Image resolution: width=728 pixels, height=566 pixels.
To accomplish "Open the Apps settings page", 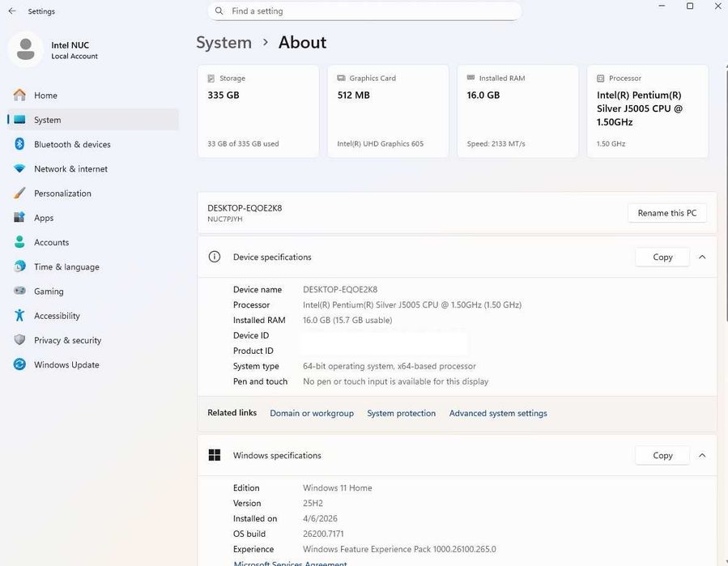I will pos(44,218).
